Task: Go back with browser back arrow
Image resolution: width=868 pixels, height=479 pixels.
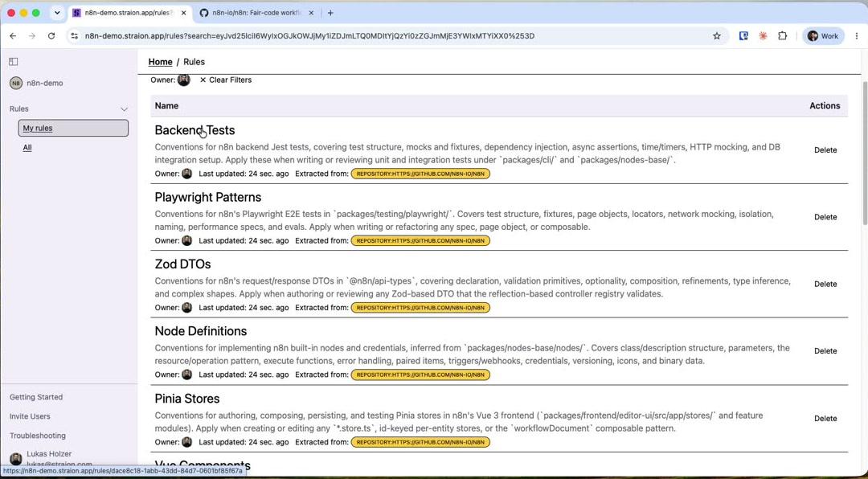Action: tap(14, 36)
